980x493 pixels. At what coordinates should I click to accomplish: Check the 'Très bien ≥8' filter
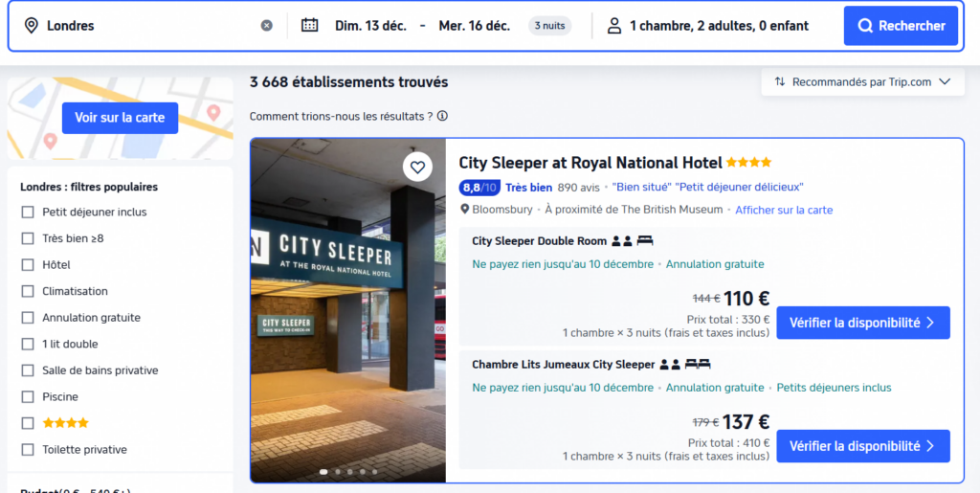pyautogui.click(x=28, y=238)
